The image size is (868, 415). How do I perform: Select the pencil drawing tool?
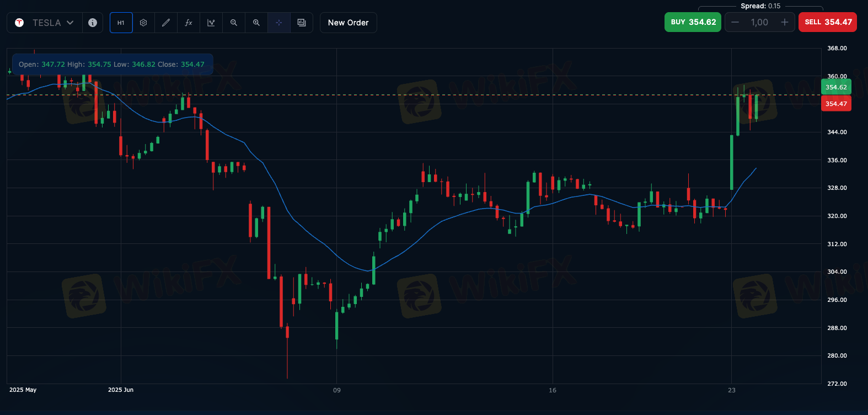166,23
